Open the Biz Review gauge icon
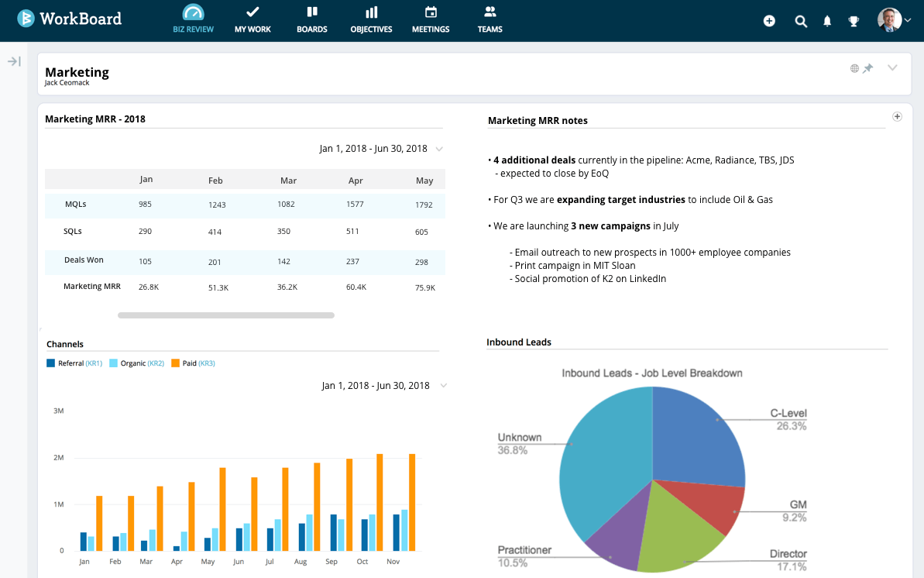The image size is (924, 578). 193,12
